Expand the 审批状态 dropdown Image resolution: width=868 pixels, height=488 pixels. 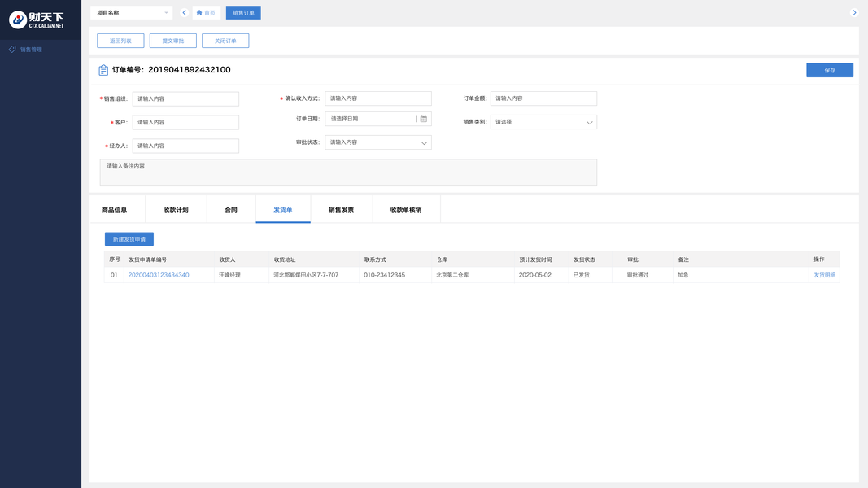click(x=378, y=143)
